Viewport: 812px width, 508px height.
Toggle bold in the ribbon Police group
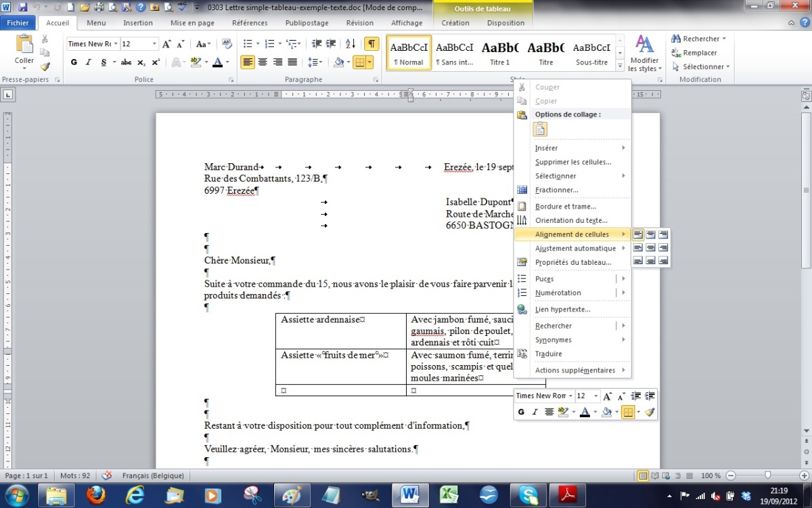[74, 62]
